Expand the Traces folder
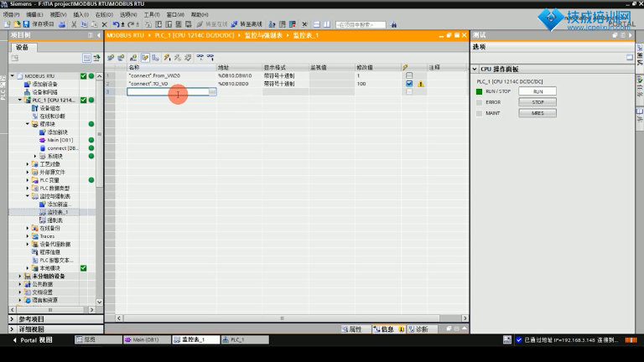This screenshot has width=644, height=362. pos(28,236)
